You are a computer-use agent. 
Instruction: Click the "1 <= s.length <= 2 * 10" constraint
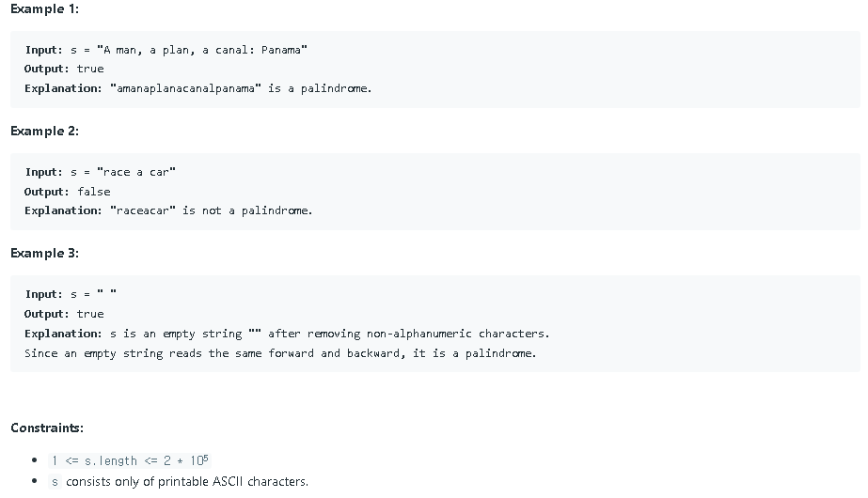tap(130, 460)
